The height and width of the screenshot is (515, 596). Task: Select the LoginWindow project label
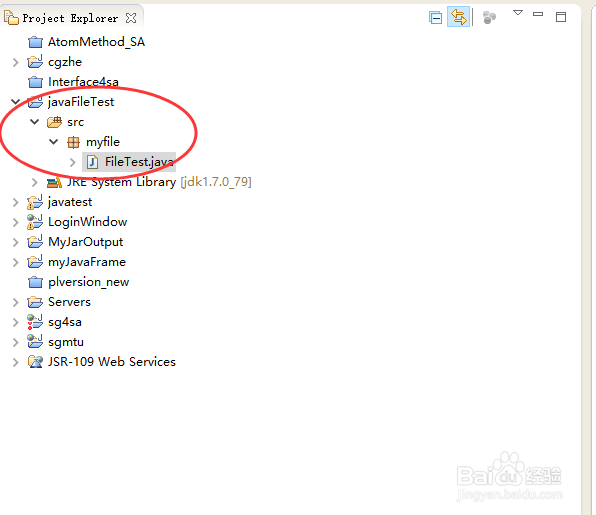87,222
